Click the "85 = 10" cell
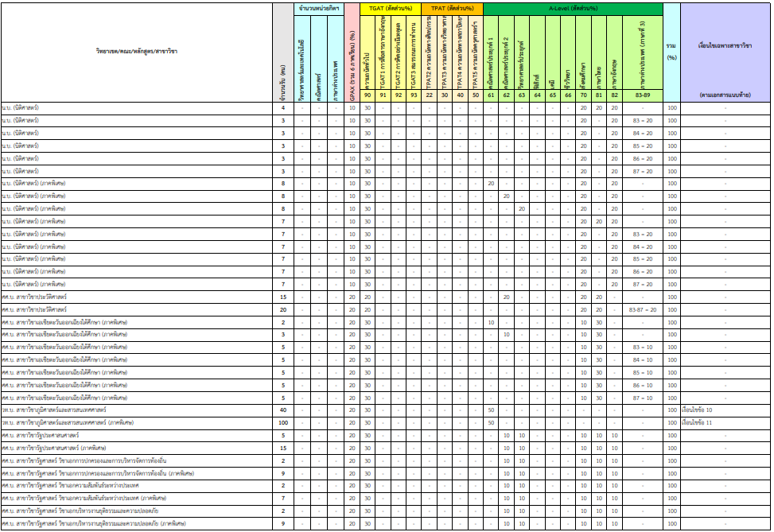 click(x=643, y=373)
